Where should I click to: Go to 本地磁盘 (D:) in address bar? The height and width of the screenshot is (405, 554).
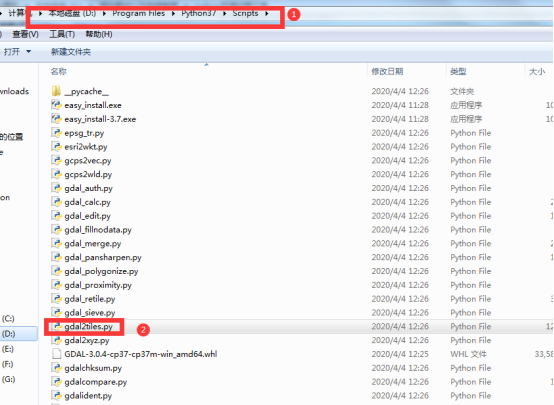point(72,13)
